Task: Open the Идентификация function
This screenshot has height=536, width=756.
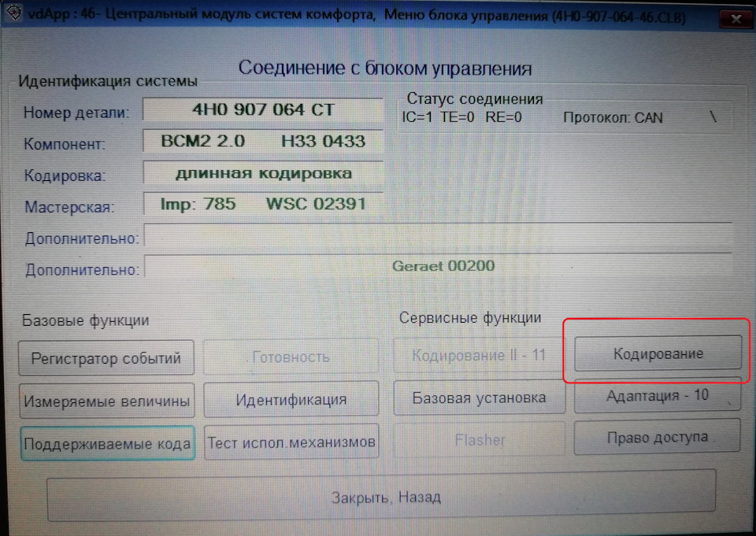Action: 291,399
